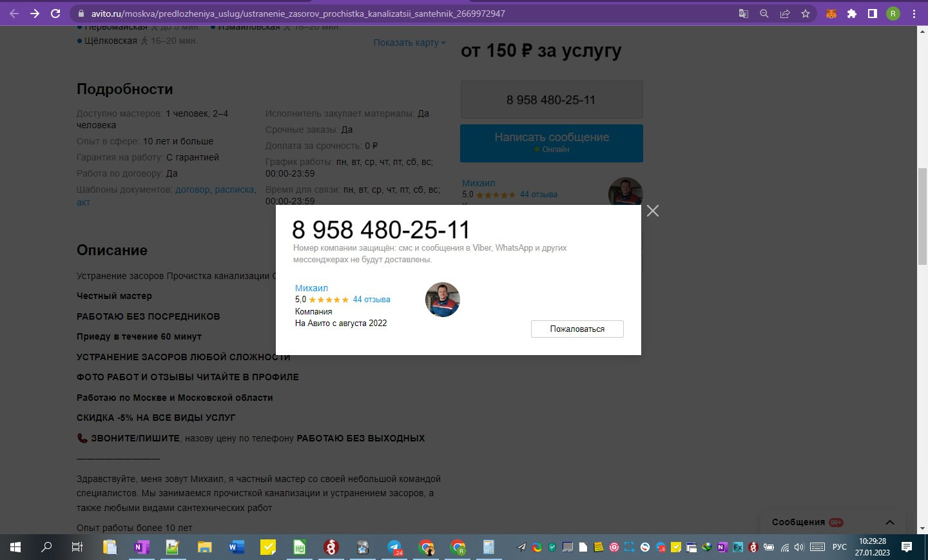The image size is (928, 560).
Task: Click the Описание section heading
Action: (112, 250)
